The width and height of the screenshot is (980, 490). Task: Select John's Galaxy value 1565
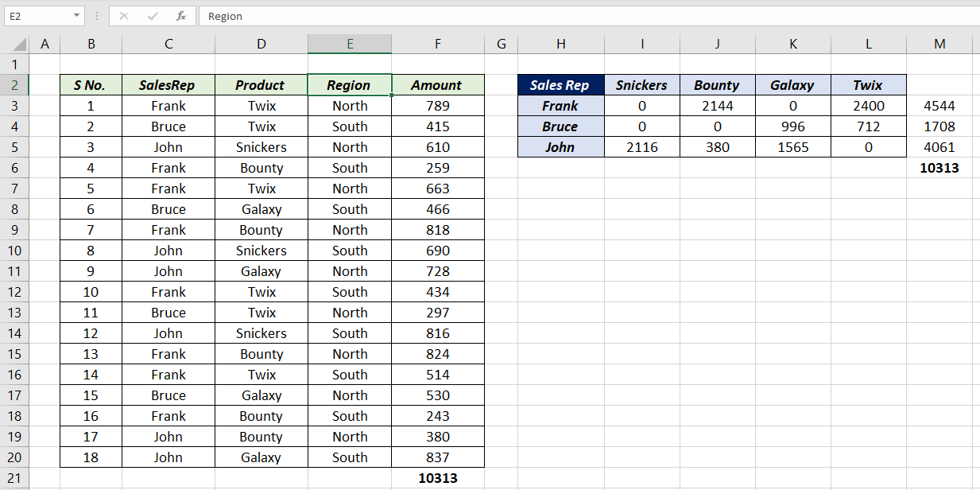(792, 147)
